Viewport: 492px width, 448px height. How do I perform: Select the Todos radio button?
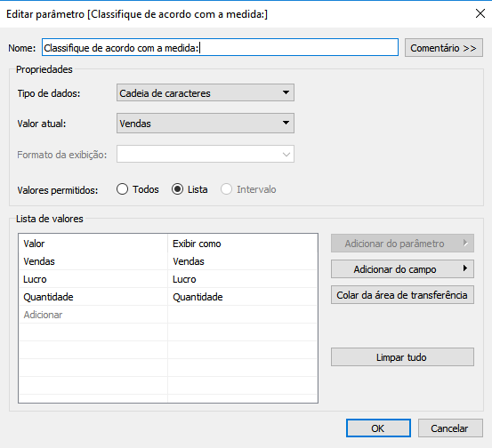click(x=122, y=189)
